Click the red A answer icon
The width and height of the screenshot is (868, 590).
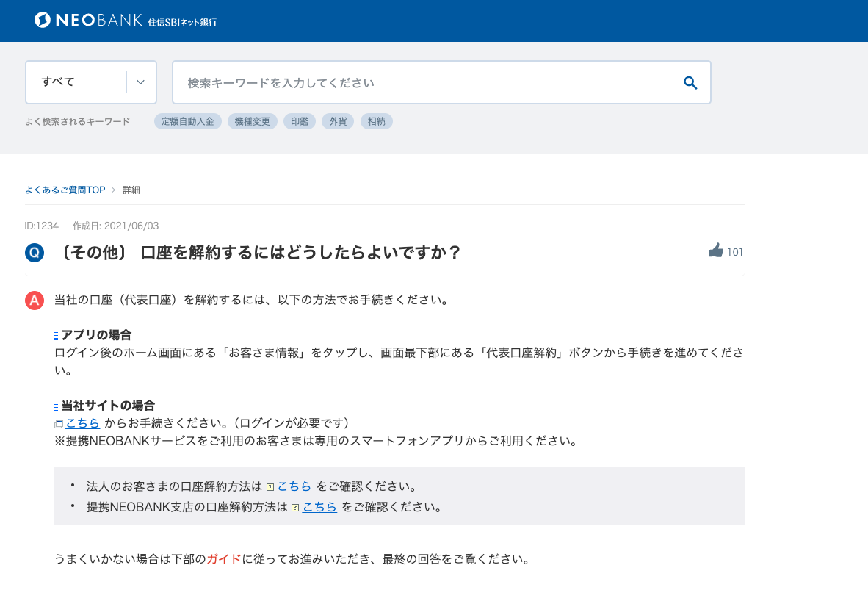coord(34,300)
